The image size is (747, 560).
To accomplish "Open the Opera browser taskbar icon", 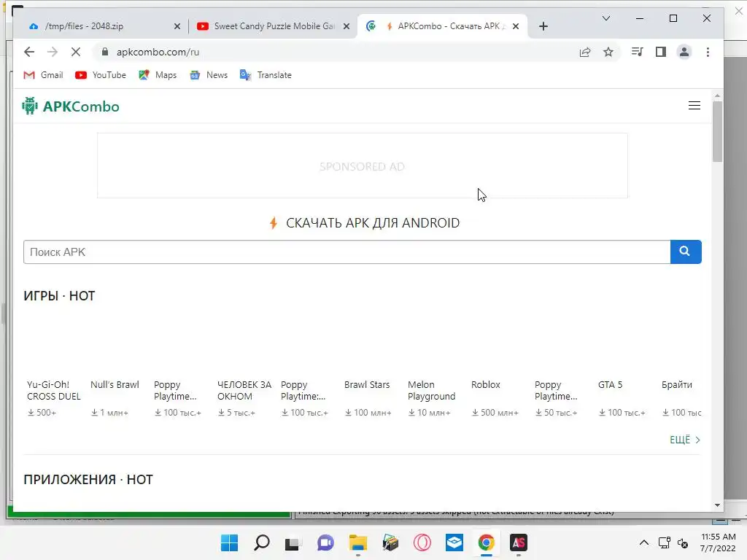I will pos(422,542).
